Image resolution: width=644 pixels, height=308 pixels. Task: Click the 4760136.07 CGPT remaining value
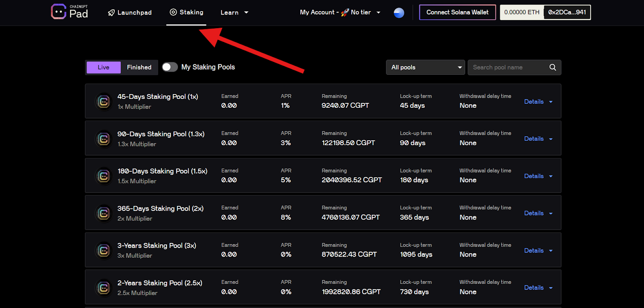pyautogui.click(x=351, y=217)
